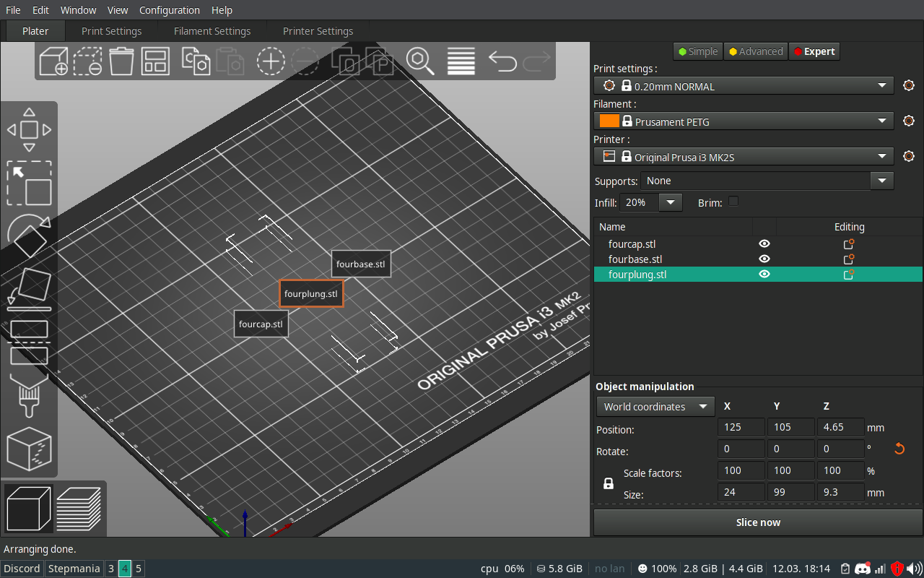Click the Delete selected object icon
The image size is (924, 578).
(88, 61)
